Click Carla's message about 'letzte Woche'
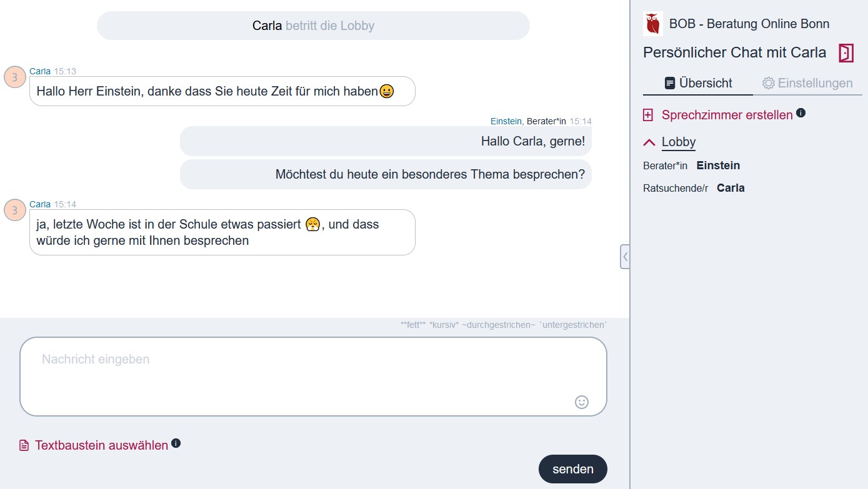868x489 pixels. [222, 232]
